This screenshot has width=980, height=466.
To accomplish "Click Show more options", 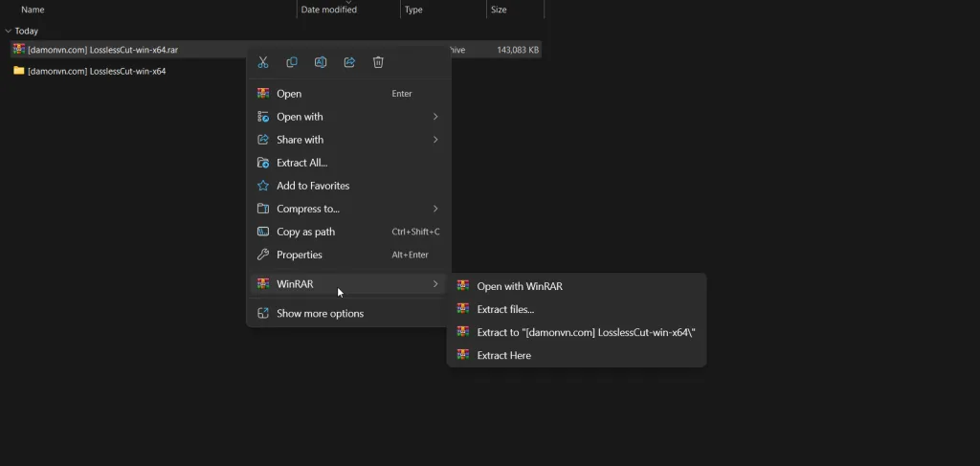I will point(320,313).
